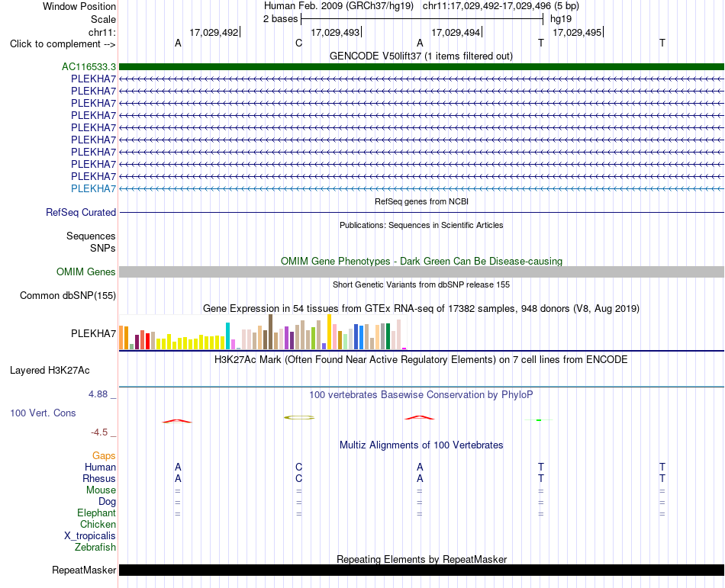Select the black RepeatMasker bar
Viewport: 725px width, 588px height.
pos(421,570)
